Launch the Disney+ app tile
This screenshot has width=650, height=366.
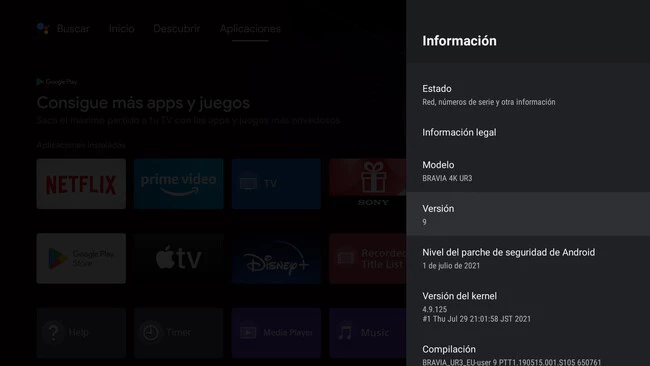[276, 258]
